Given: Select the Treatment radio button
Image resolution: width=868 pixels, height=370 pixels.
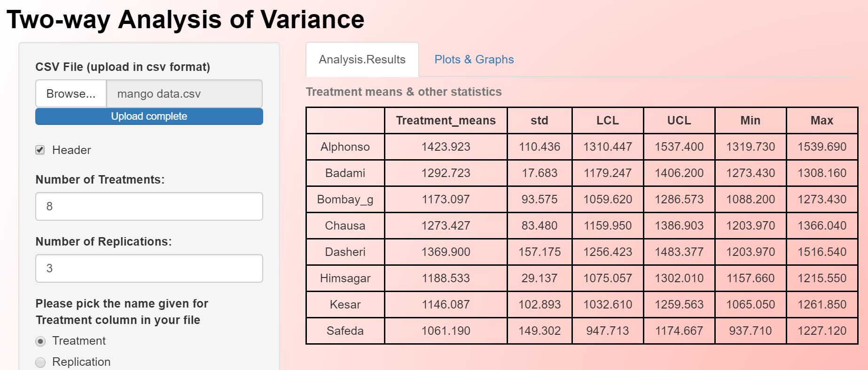Looking at the screenshot, I should tap(41, 341).
